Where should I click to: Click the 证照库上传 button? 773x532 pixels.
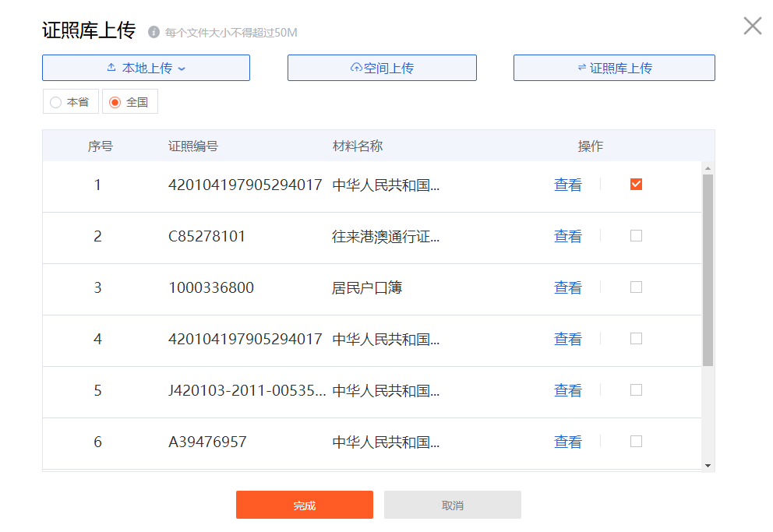click(x=614, y=68)
